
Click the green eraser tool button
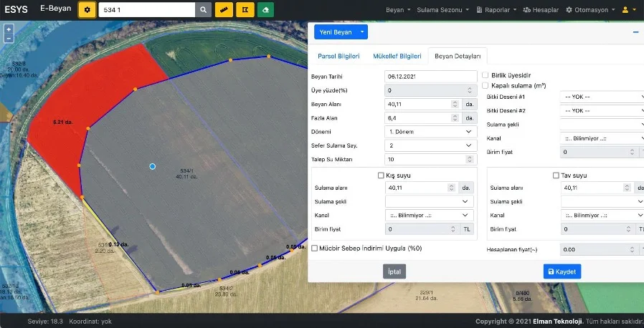266,10
